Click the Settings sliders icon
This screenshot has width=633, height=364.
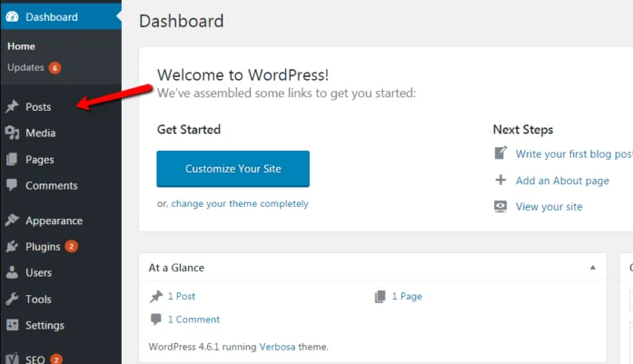(12, 325)
